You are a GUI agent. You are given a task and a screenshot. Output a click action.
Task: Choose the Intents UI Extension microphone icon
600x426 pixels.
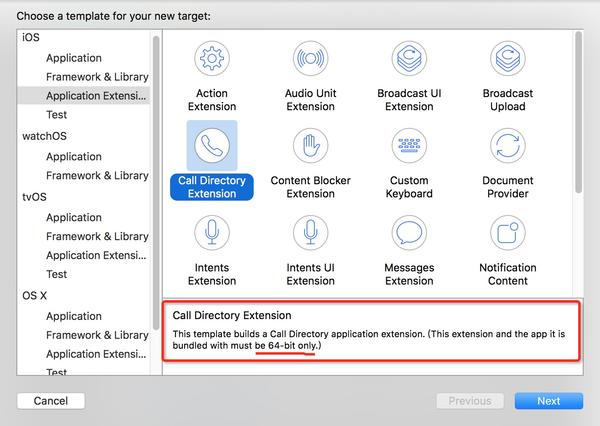(x=310, y=233)
